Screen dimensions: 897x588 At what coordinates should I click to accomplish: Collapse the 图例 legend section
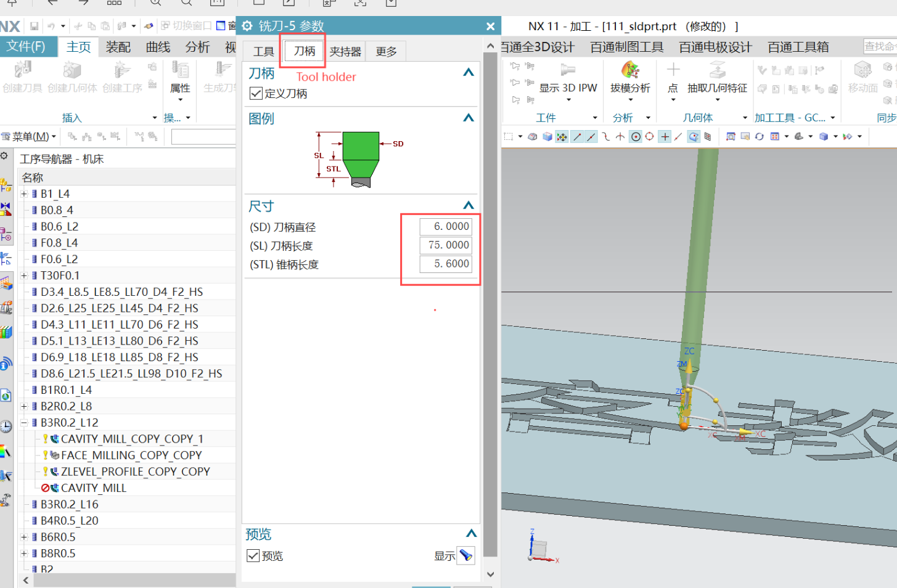pos(469,118)
